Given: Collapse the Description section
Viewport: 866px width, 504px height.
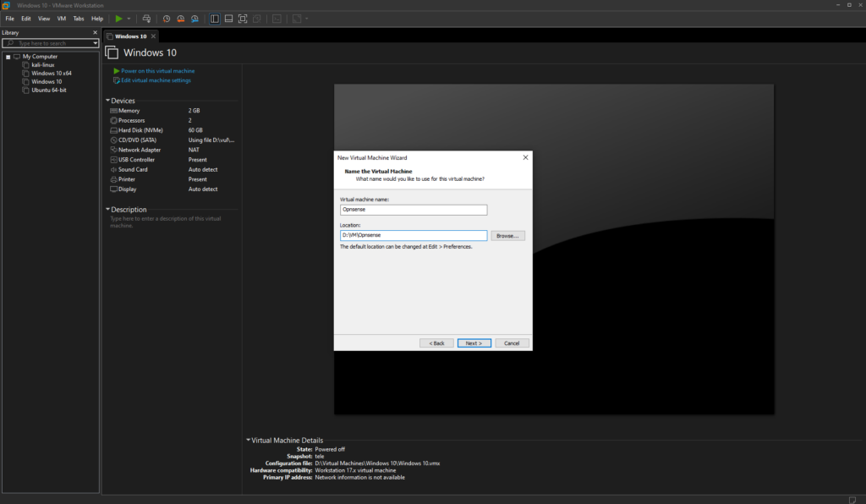Looking at the screenshot, I should click(107, 209).
